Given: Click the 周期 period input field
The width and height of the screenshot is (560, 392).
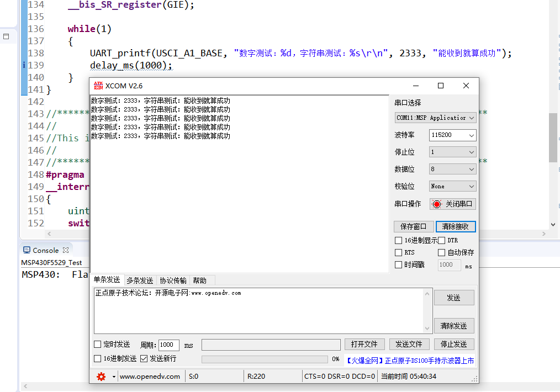Looking at the screenshot, I should [168, 345].
